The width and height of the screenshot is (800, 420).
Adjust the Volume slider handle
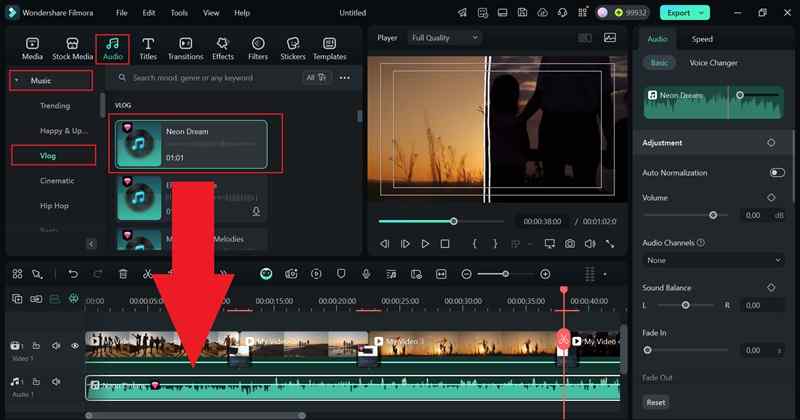[x=713, y=215]
